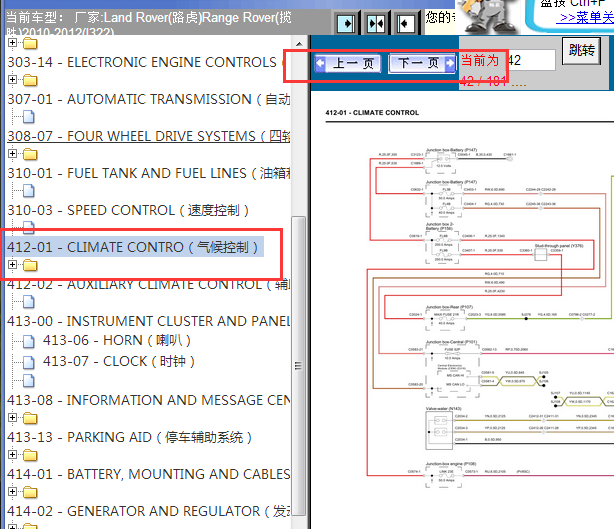Expand the plus box preceding 412-02 AUXILIARY CLIMATE

pos(13,265)
